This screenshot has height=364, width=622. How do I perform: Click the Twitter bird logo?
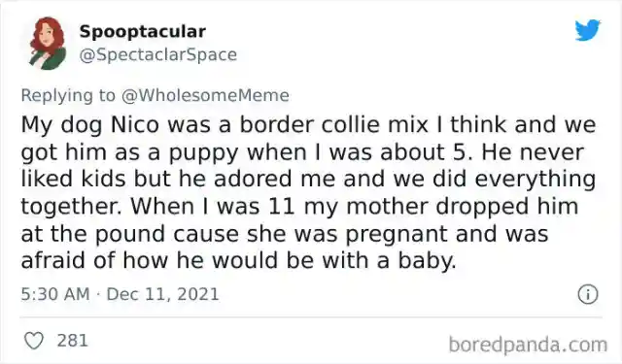point(588,30)
